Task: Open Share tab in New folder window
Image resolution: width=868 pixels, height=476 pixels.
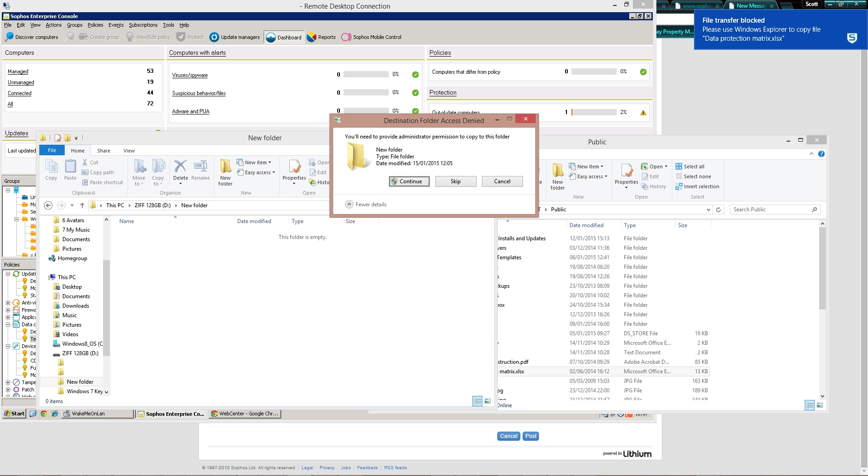Action: (x=104, y=151)
